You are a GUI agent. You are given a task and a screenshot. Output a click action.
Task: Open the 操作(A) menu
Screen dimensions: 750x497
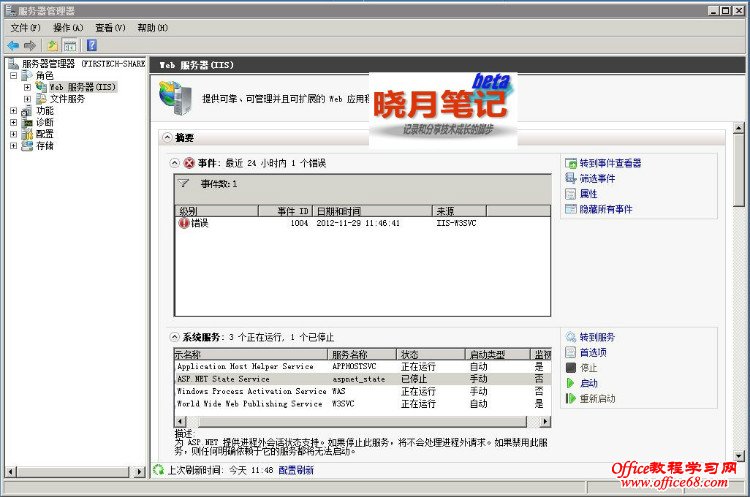68,28
